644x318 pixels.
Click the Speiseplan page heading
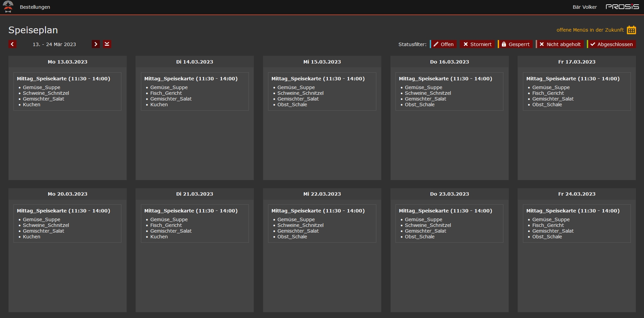point(33,30)
